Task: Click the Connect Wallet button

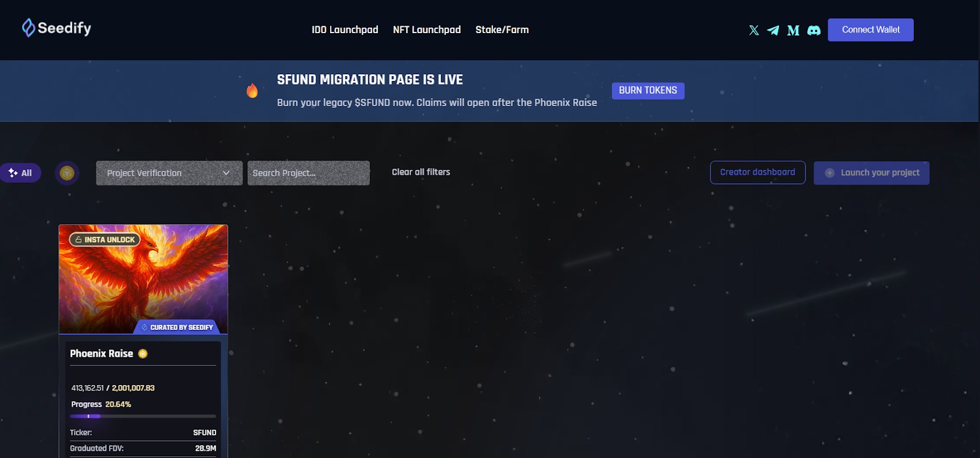Action: pyautogui.click(x=870, y=30)
